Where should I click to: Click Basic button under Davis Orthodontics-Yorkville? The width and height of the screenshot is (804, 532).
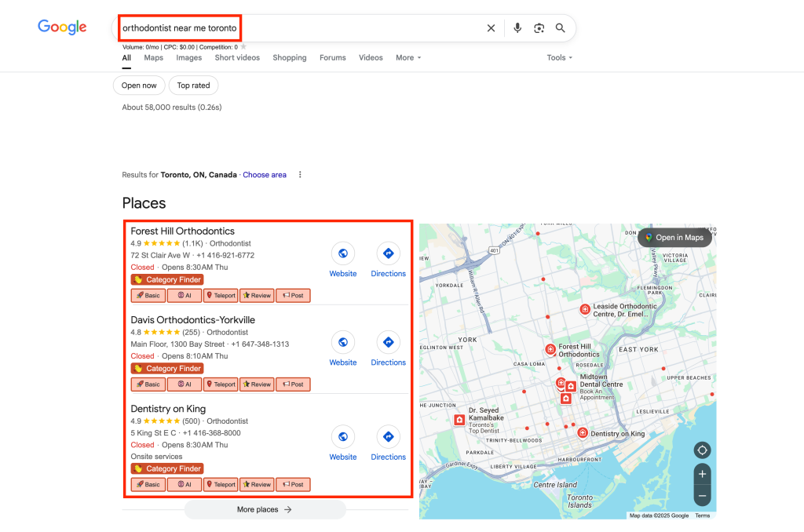tap(148, 384)
